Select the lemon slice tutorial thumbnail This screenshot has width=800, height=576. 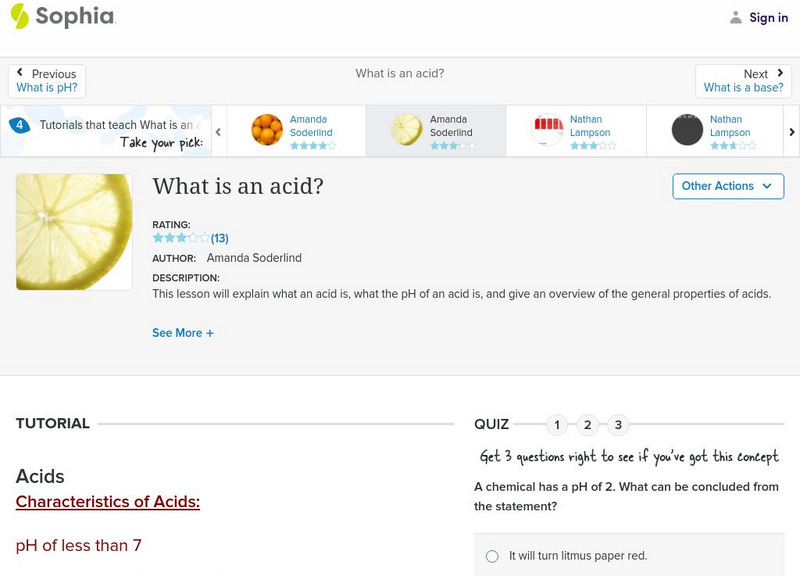(404, 128)
